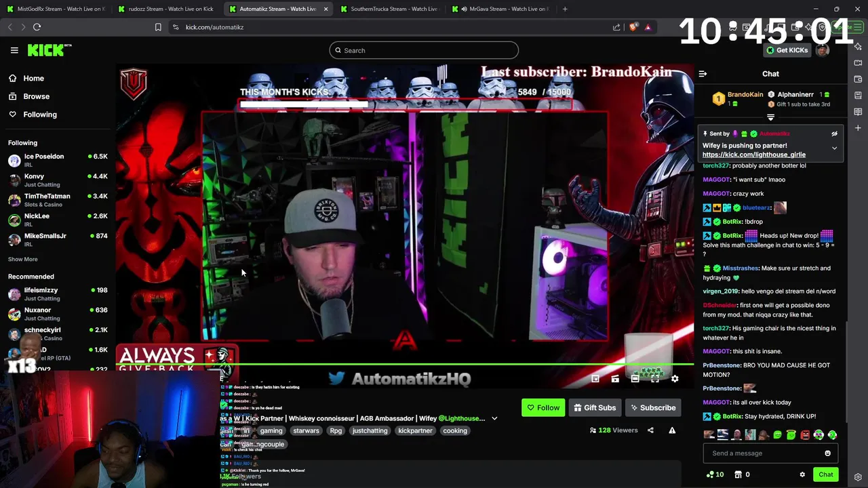
Task: Click the green Chat send button
Action: (826, 474)
